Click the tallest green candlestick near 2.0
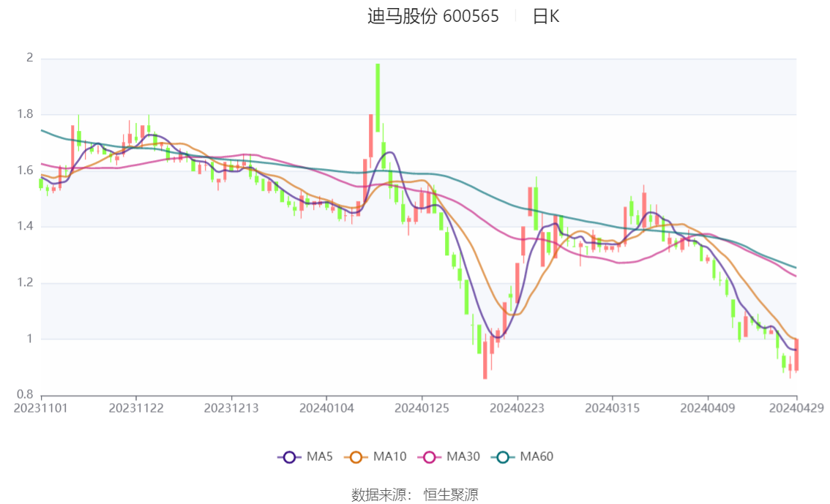 (x=378, y=98)
